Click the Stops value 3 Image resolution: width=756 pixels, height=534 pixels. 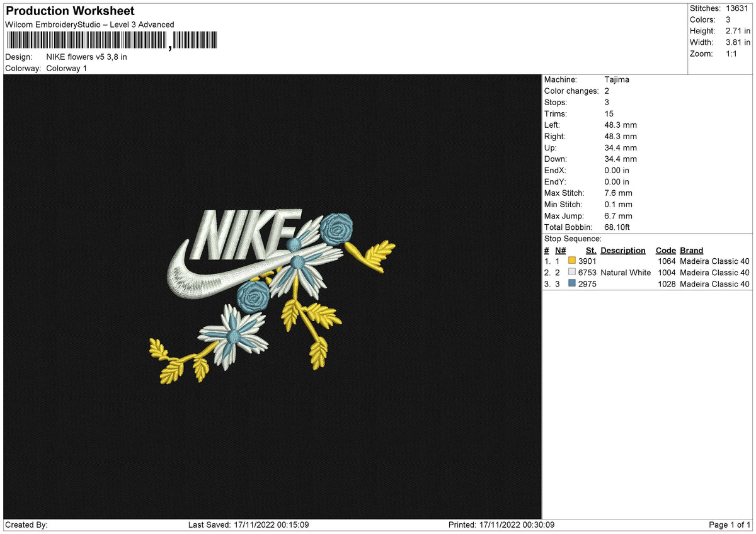[x=607, y=102]
